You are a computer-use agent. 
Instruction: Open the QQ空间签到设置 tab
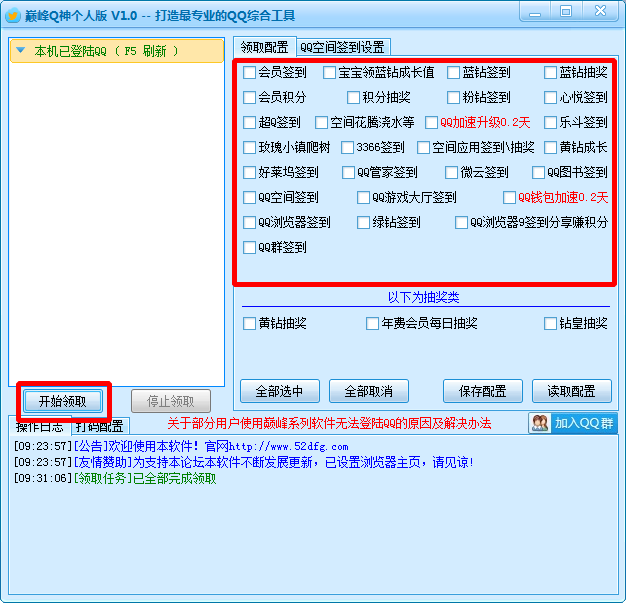[x=343, y=48]
